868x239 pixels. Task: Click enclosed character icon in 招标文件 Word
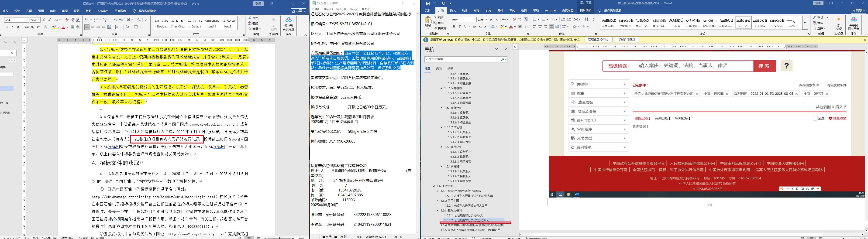[78, 27]
